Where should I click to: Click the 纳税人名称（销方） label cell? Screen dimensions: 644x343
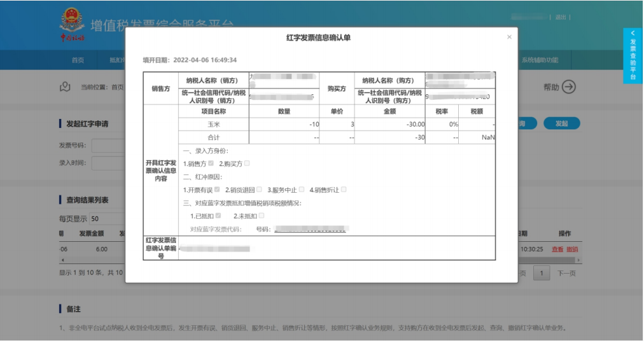214,81
